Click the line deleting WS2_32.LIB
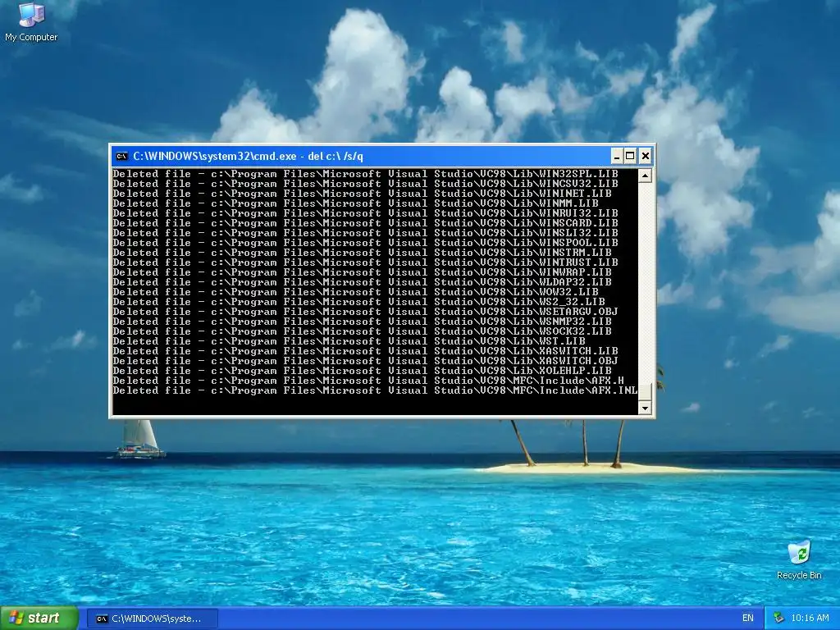This screenshot has height=630, width=840. pos(359,302)
